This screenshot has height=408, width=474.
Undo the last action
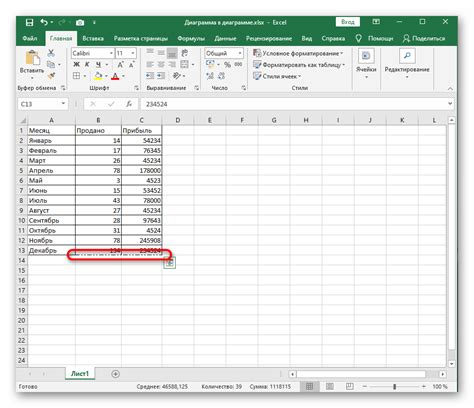point(44,22)
